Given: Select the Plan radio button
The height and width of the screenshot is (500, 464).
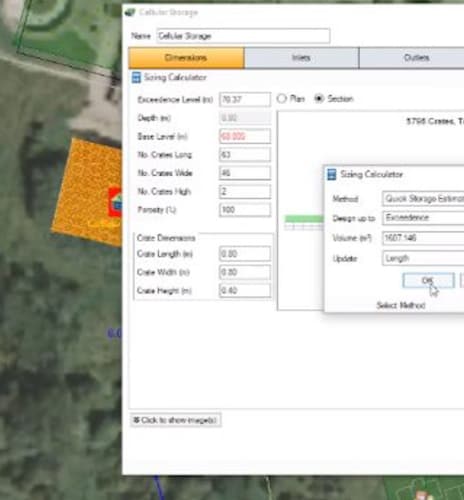Looking at the screenshot, I should click(282, 99).
